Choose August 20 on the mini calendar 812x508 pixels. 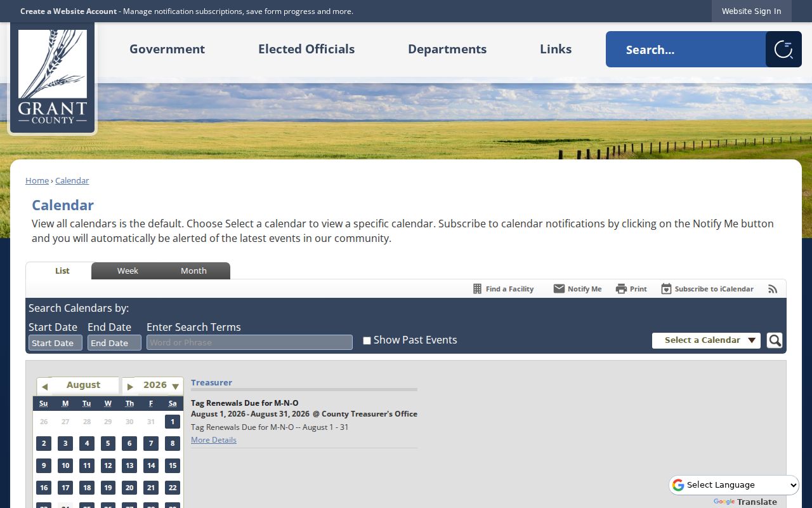(x=129, y=488)
